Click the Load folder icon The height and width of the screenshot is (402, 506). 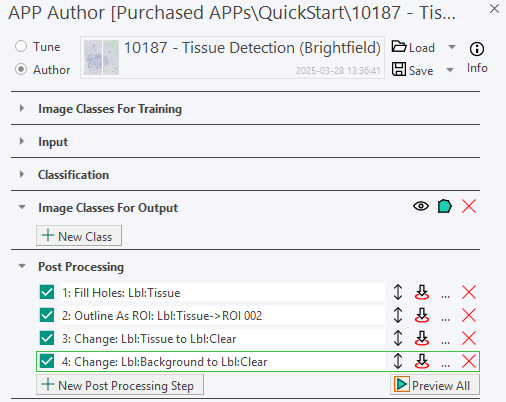(x=399, y=47)
